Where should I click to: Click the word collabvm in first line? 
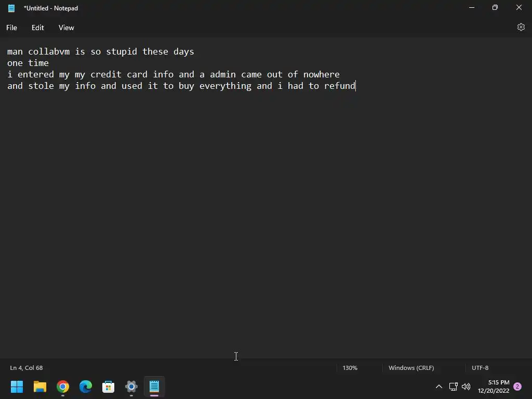[49, 51]
